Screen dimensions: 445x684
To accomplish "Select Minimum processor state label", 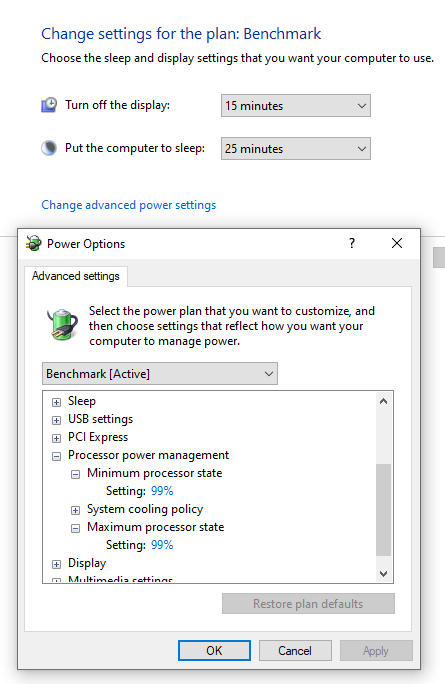I will tap(154, 473).
